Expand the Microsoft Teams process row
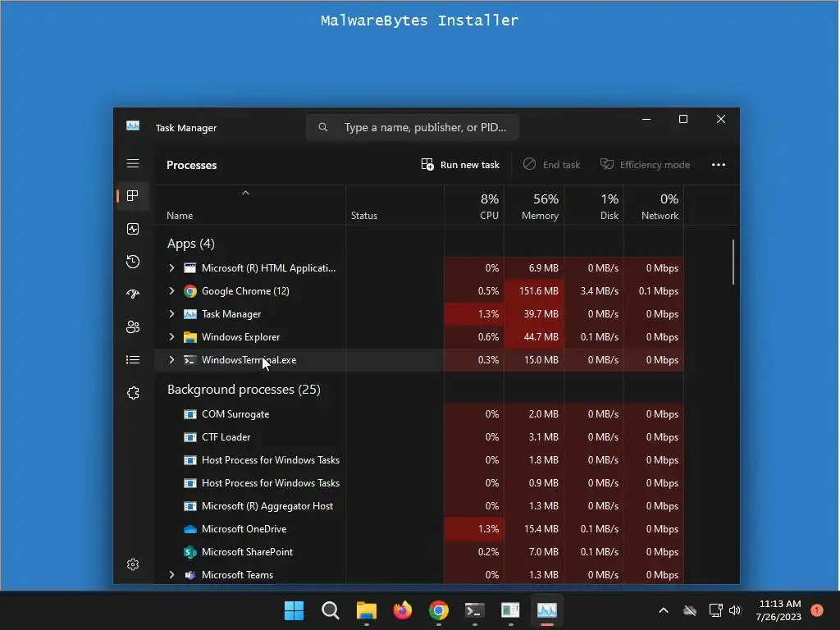Viewport: 840px width, 630px height. tap(172, 575)
